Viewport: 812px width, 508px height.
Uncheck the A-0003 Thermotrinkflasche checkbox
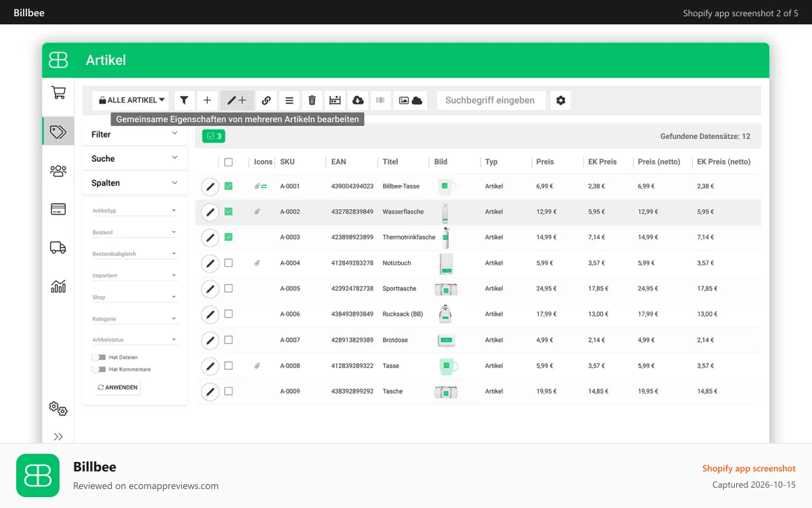(x=228, y=237)
